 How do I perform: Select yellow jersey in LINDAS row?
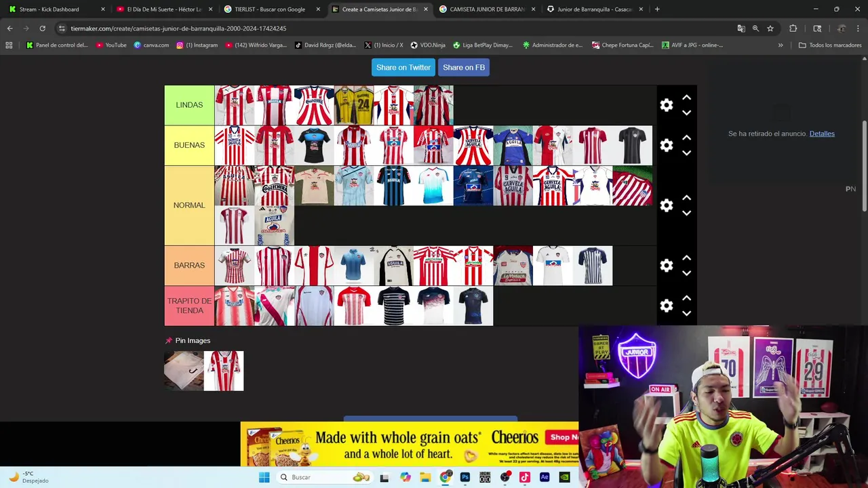(x=354, y=105)
